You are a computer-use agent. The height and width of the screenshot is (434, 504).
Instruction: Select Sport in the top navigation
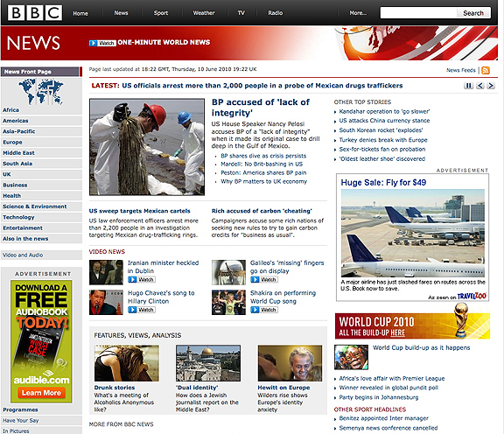(161, 13)
